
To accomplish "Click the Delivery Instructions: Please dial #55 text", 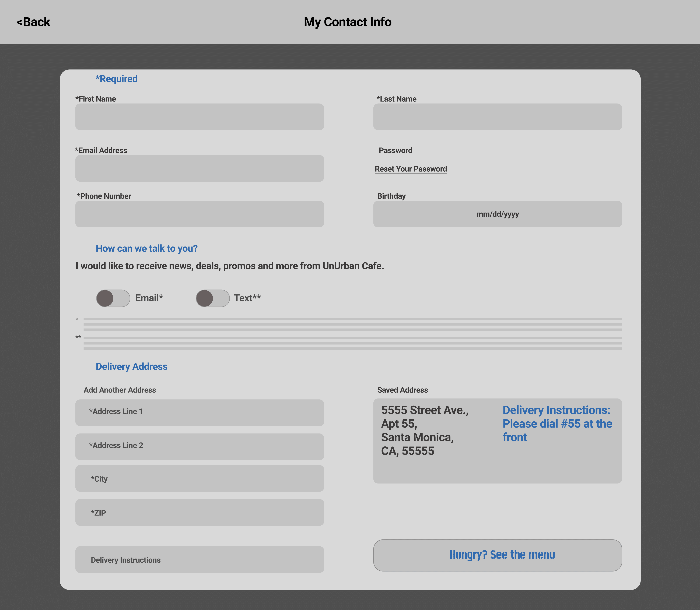I will tap(557, 424).
